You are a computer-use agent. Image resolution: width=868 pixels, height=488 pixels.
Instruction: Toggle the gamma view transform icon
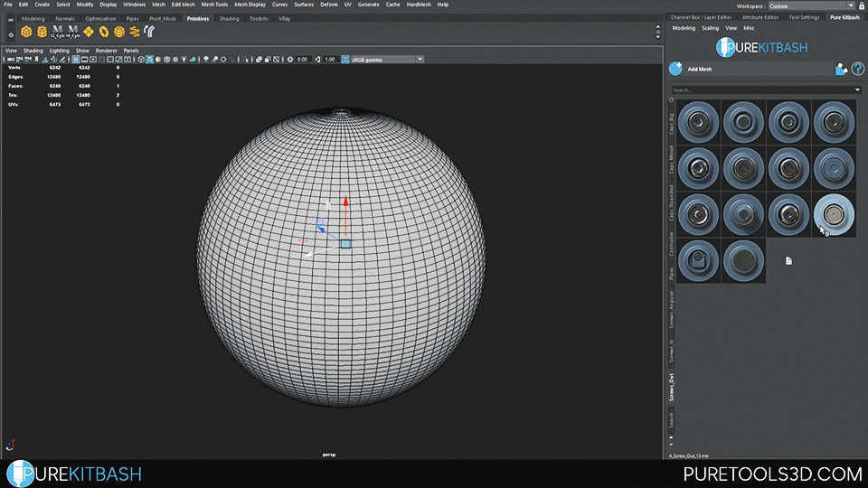point(344,60)
